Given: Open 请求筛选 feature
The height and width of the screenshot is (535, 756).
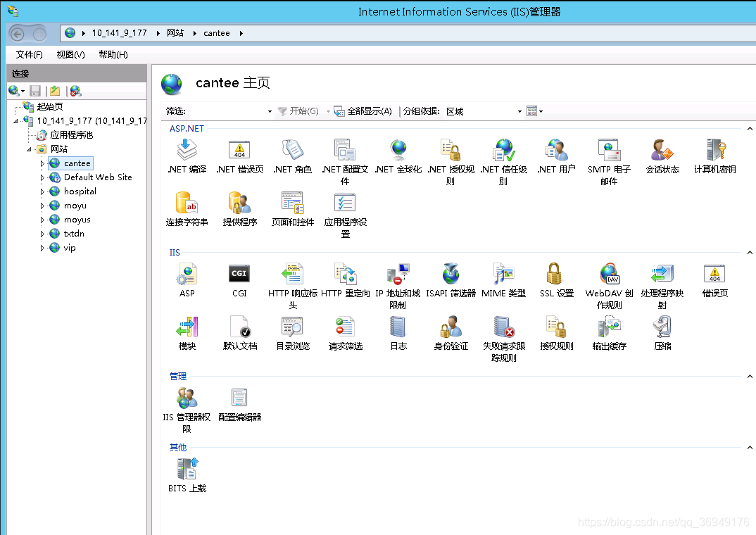Looking at the screenshot, I should pos(345,332).
